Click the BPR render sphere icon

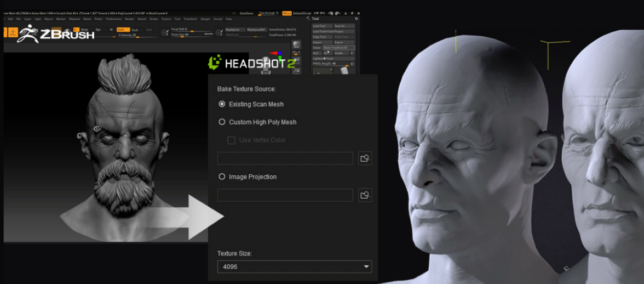[x=297, y=44]
